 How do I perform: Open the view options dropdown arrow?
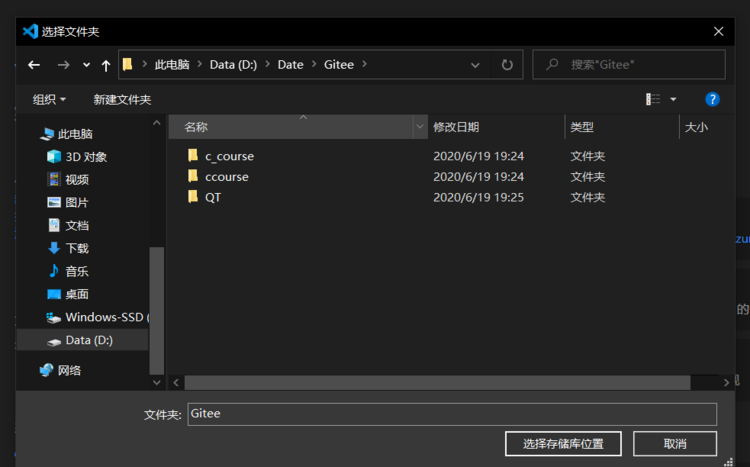(x=673, y=100)
